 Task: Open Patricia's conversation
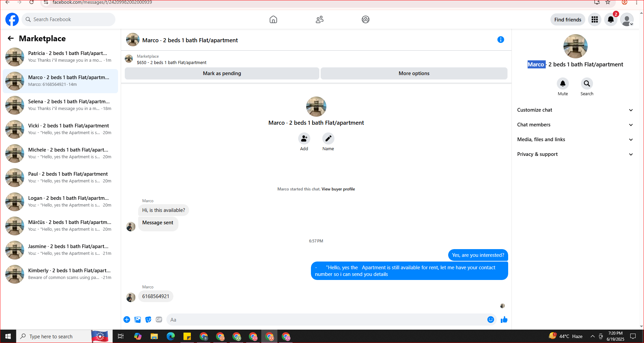pos(60,57)
